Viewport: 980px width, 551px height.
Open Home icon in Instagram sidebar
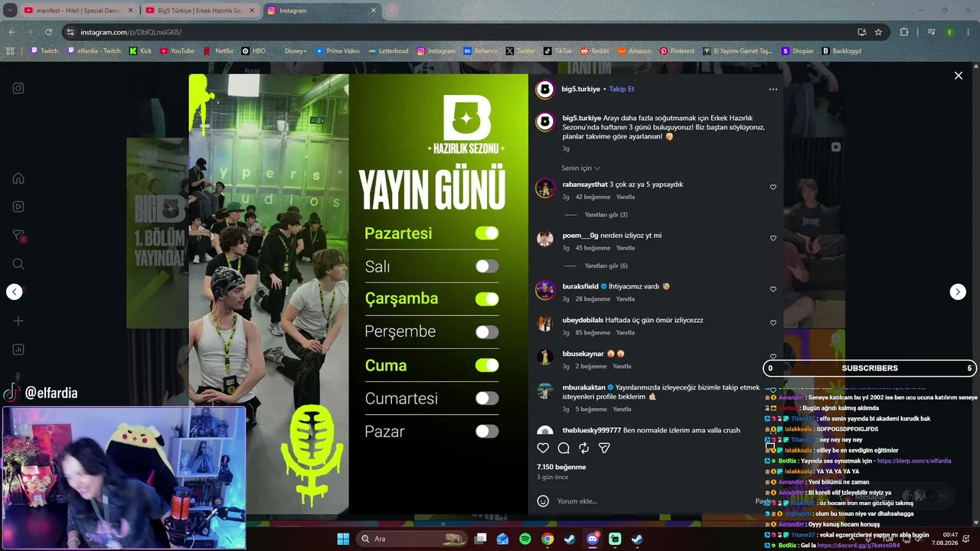[18, 178]
